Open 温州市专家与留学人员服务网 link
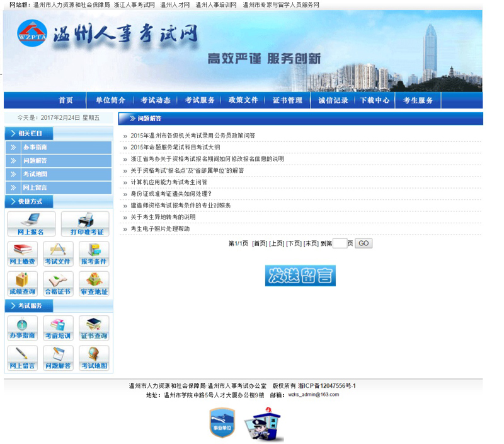Screen dimensions: 504x444 (x=281, y=5)
